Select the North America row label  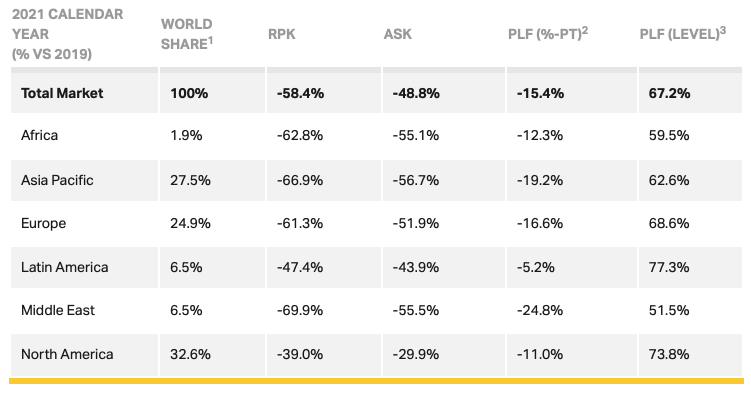pyautogui.click(x=67, y=354)
